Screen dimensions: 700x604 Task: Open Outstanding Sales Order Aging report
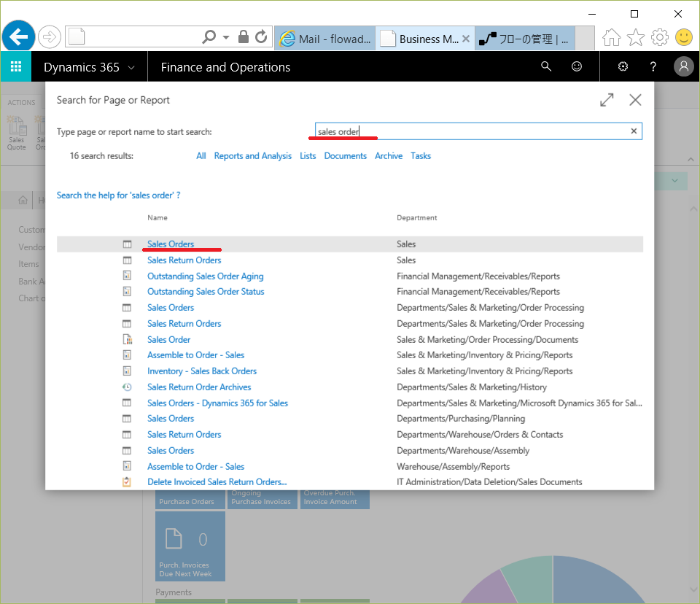(x=206, y=276)
